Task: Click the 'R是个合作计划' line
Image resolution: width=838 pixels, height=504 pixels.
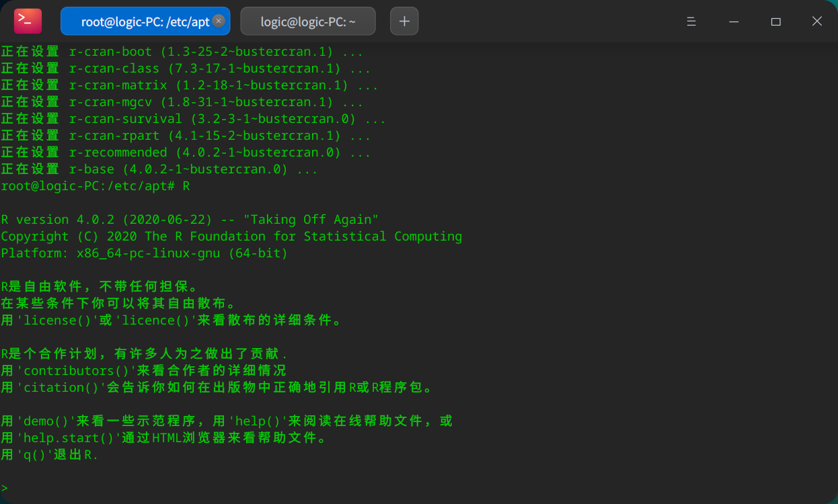Action: point(145,354)
